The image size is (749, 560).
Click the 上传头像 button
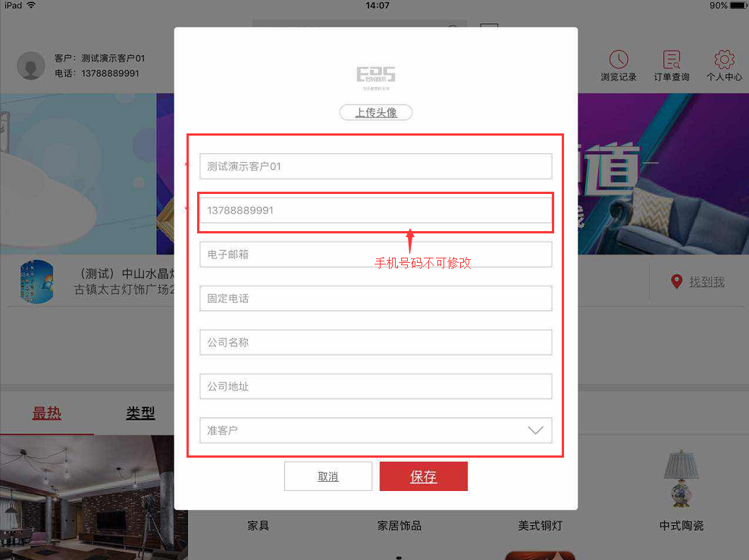(376, 113)
